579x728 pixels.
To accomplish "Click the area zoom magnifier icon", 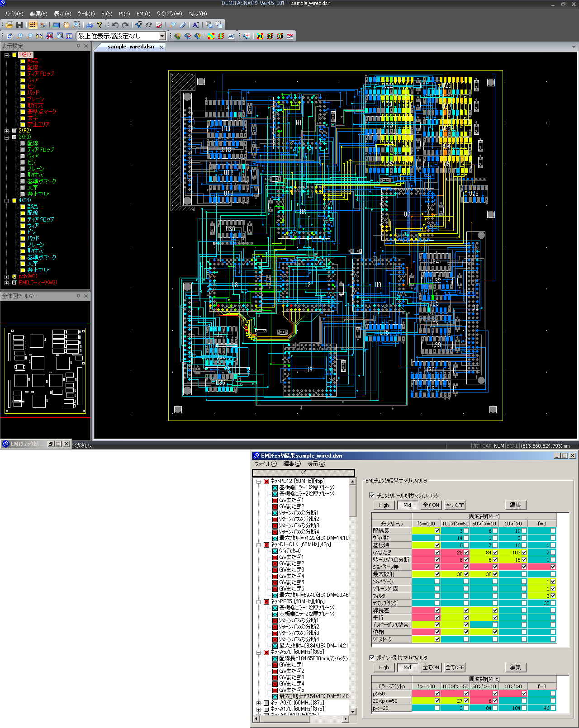I will (x=76, y=25).
